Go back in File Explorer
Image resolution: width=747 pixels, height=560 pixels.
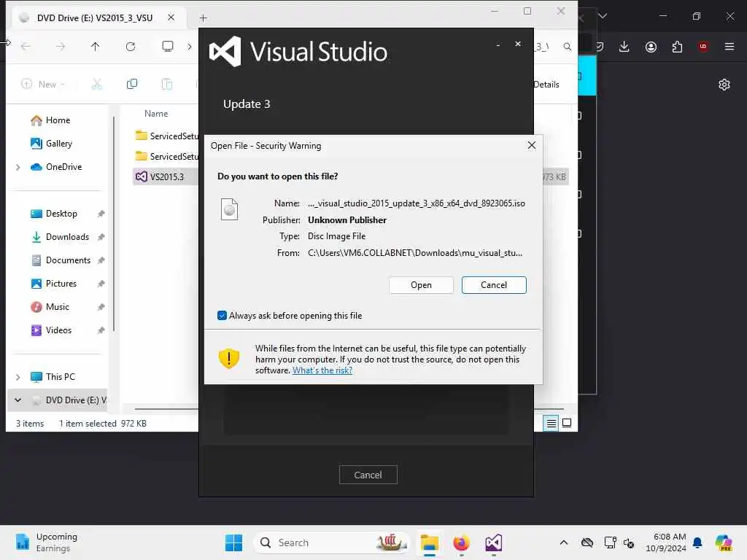[26, 46]
